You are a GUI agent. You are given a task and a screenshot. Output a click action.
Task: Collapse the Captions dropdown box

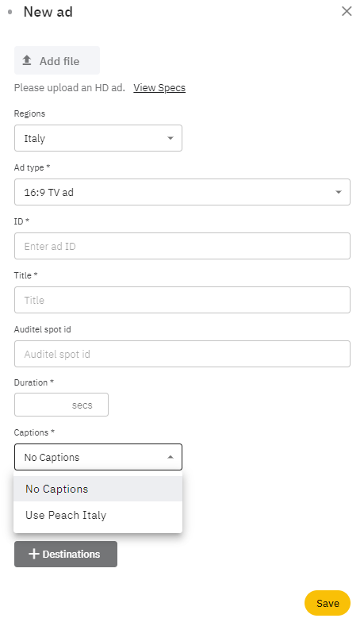98,457
